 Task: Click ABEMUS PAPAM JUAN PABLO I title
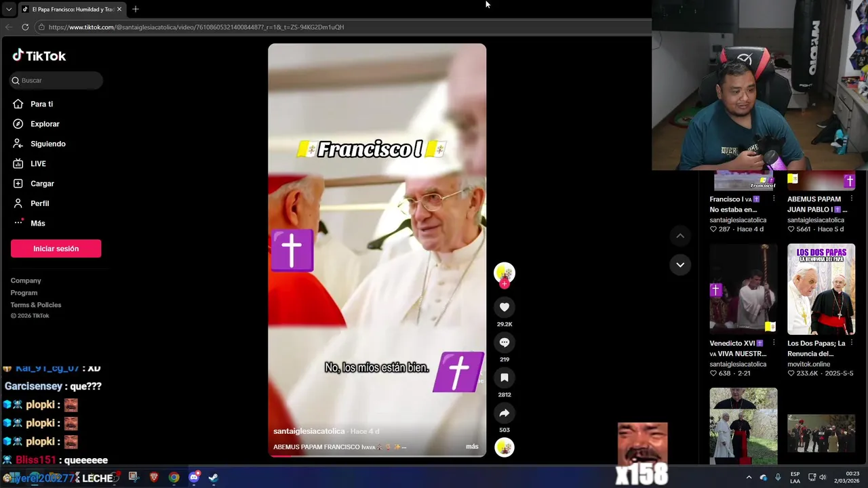point(816,204)
